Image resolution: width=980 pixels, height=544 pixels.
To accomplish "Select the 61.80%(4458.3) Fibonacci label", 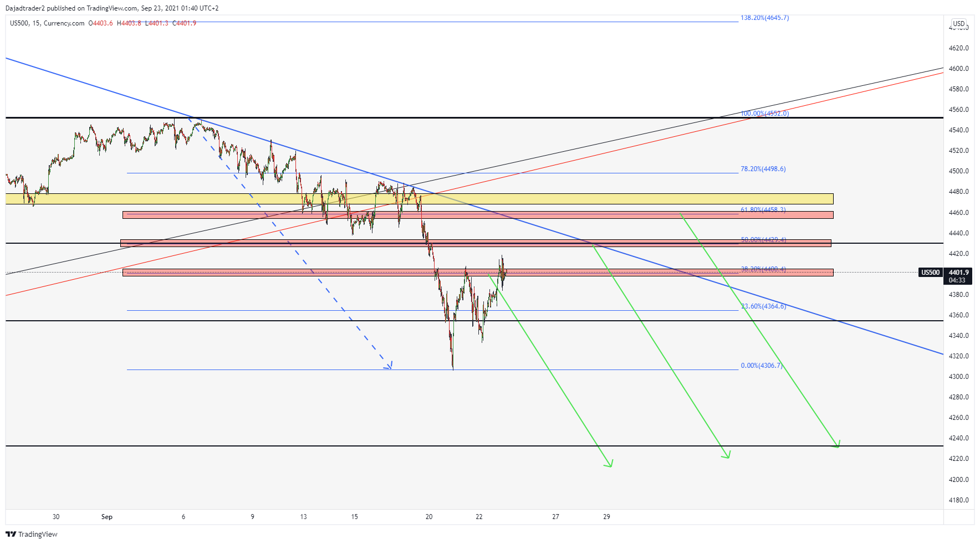I will pos(763,210).
